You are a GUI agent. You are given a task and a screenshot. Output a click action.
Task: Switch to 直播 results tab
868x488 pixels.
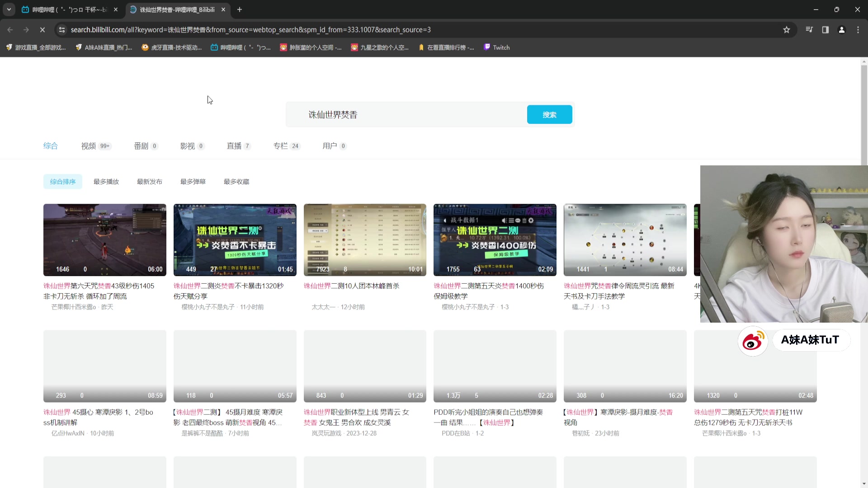234,146
